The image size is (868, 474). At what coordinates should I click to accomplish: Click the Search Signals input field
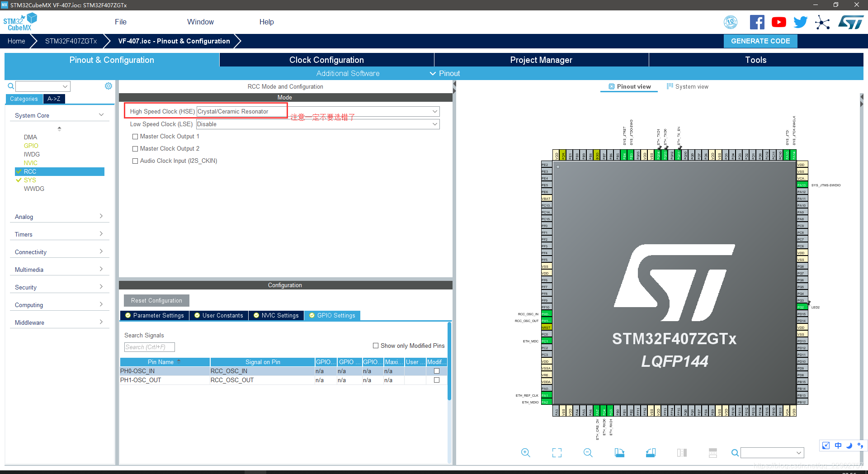pyautogui.click(x=150, y=347)
